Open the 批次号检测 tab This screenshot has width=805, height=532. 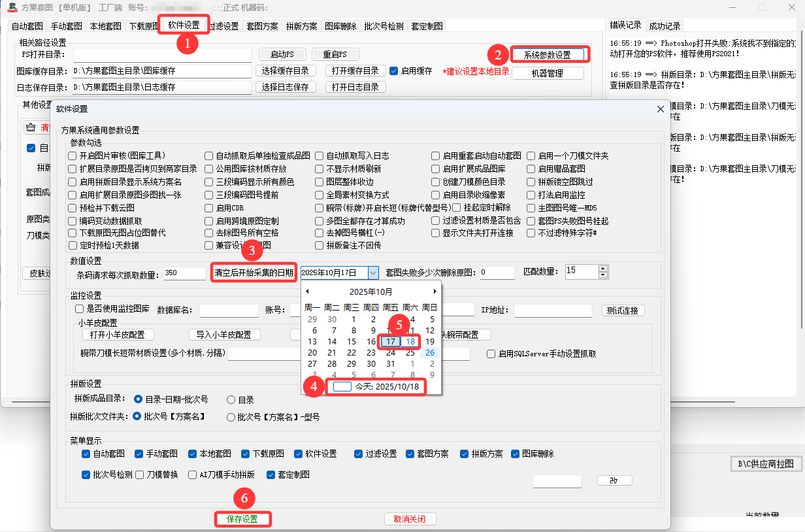[384, 26]
